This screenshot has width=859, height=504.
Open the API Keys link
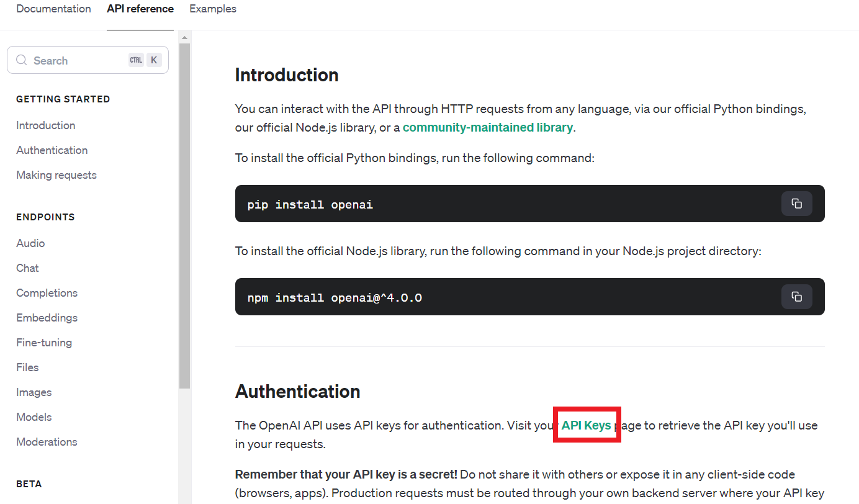(587, 425)
